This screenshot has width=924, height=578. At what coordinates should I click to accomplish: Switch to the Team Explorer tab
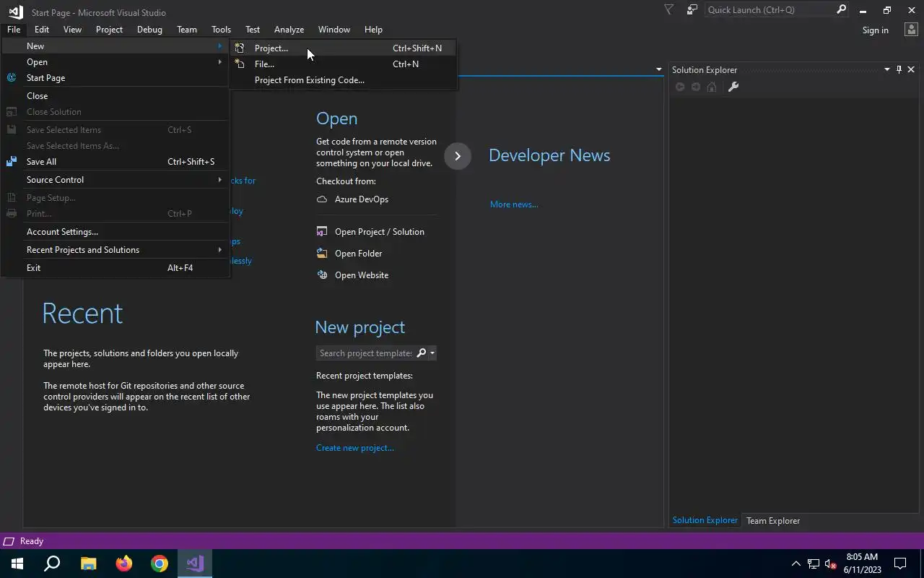[x=773, y=521]
